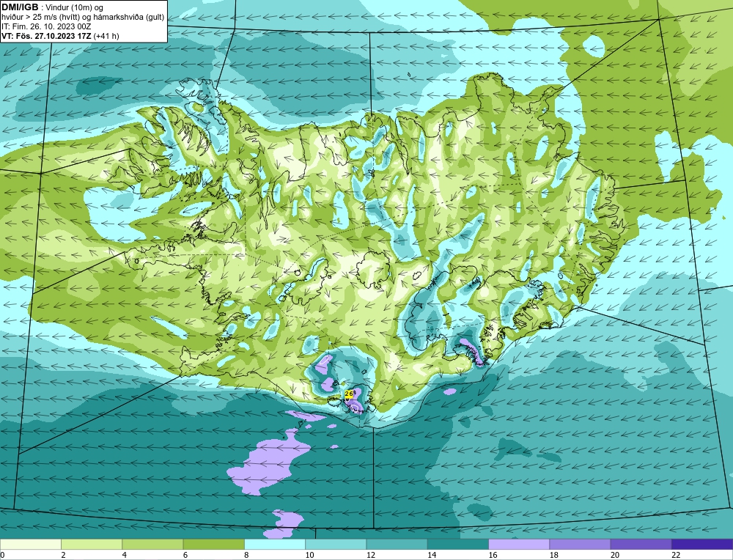The width and height of the screenshot is (733, 560).
Task: Click the legend scale number "10"
Action: click(x=309, y=555)
